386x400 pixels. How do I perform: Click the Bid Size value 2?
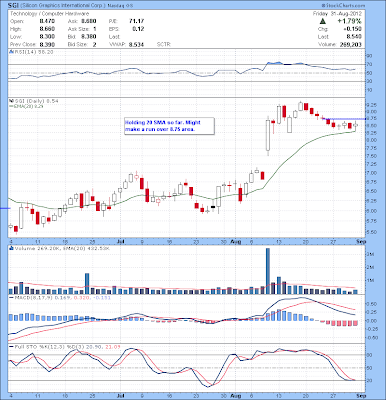[x=95, y=44]
